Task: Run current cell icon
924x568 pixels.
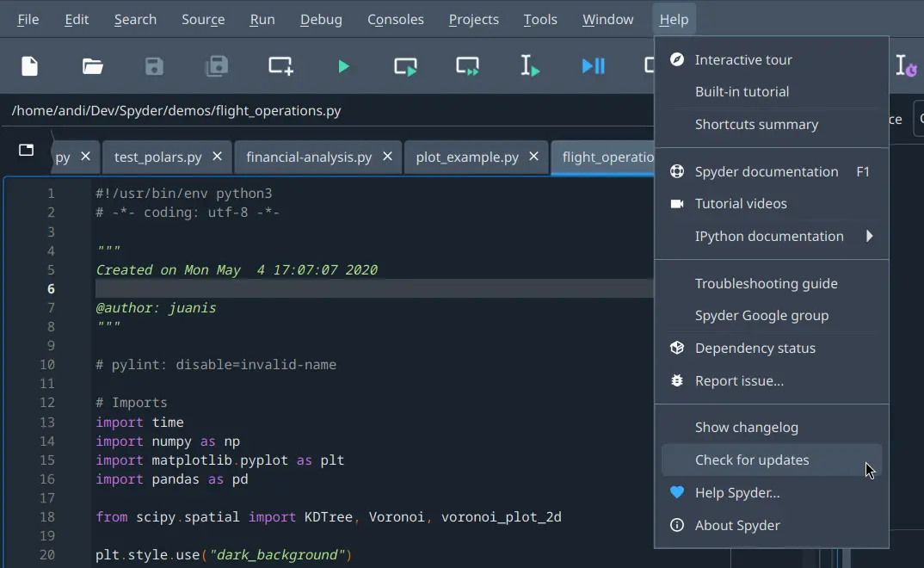Action: [x=405, y=66]
